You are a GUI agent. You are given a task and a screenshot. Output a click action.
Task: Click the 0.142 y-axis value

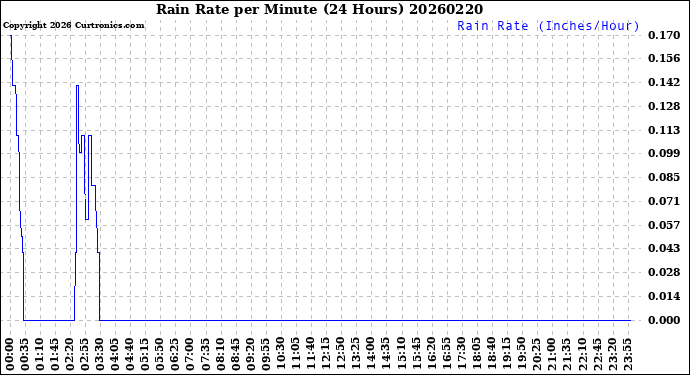[664, 82]
